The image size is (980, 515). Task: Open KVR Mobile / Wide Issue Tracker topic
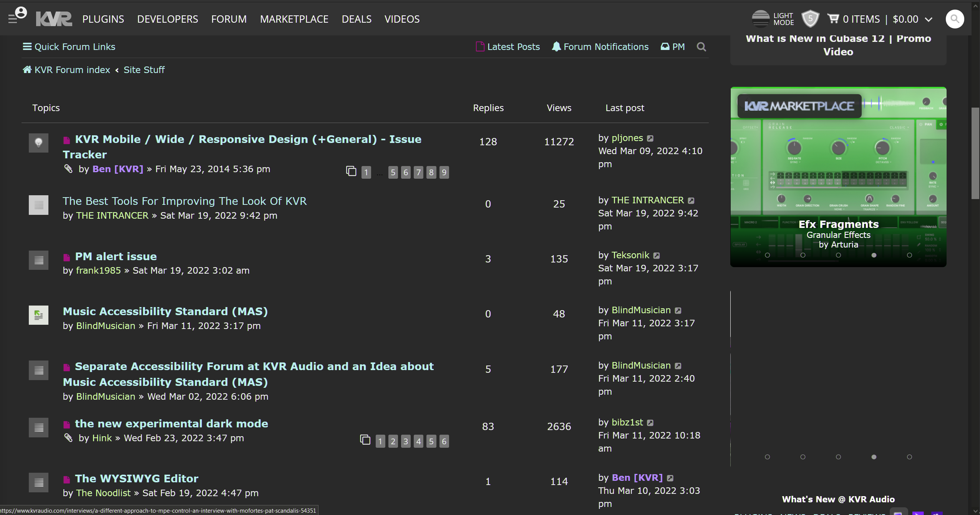coord(242,147)
